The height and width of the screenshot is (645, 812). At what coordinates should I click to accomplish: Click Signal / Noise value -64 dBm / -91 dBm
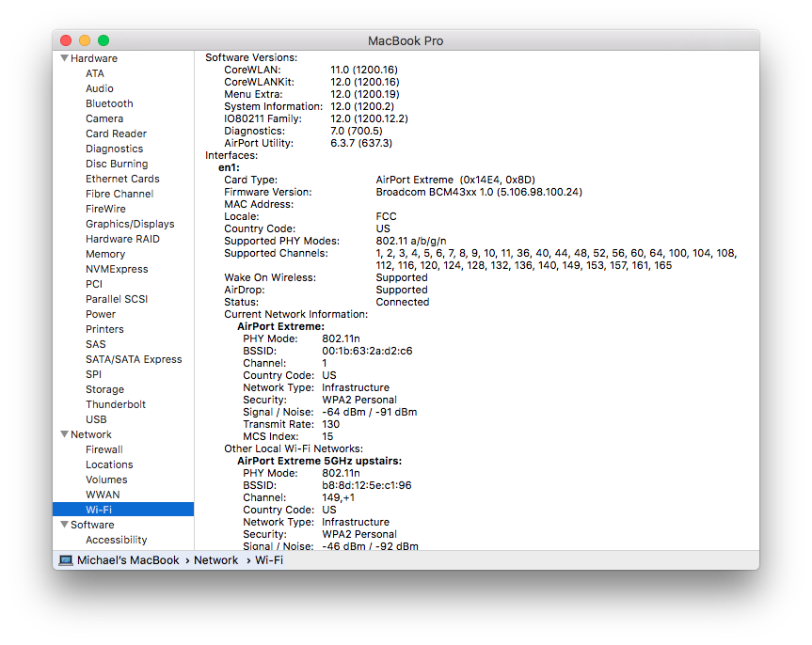pos(369,412)
